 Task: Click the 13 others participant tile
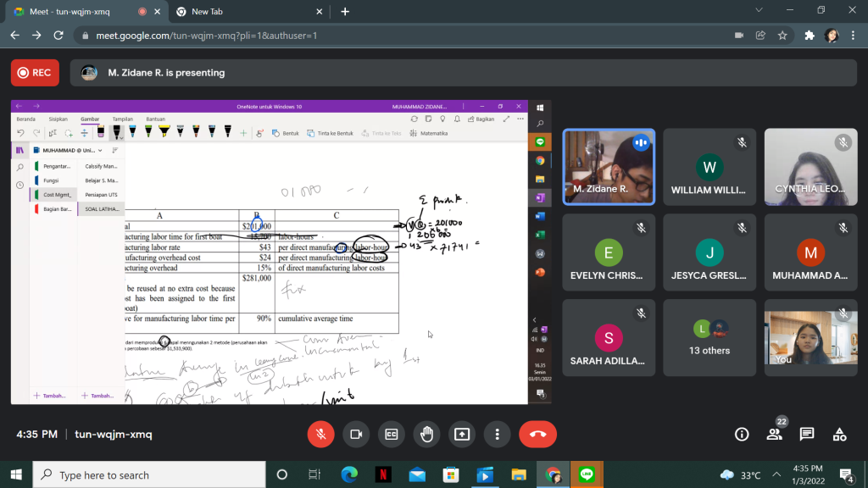[x=709, y=339]
